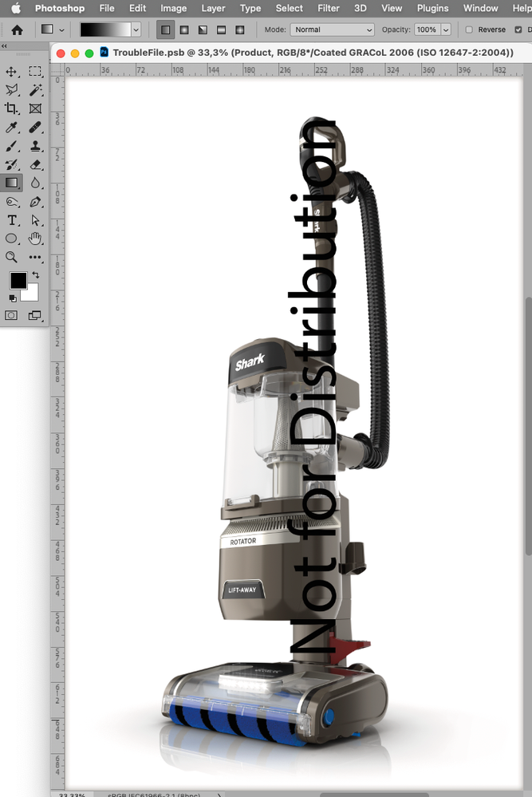This screenshot has width=532, height=797.
Task: Click the Home icon in options bar
Action: click(17, 30)
